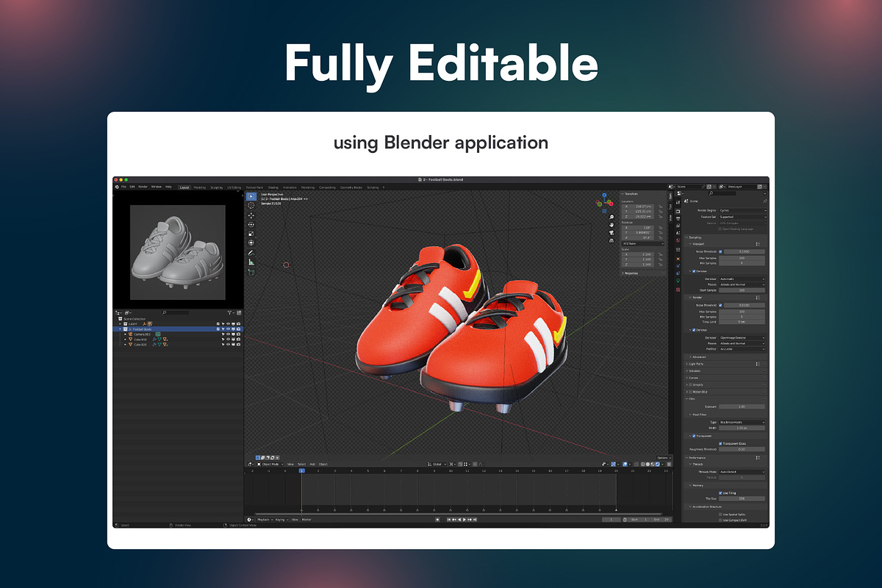Open the Feature Set dropdown showing Supported
The height and width of the screenshot is (588, 882).
point(742,217)
